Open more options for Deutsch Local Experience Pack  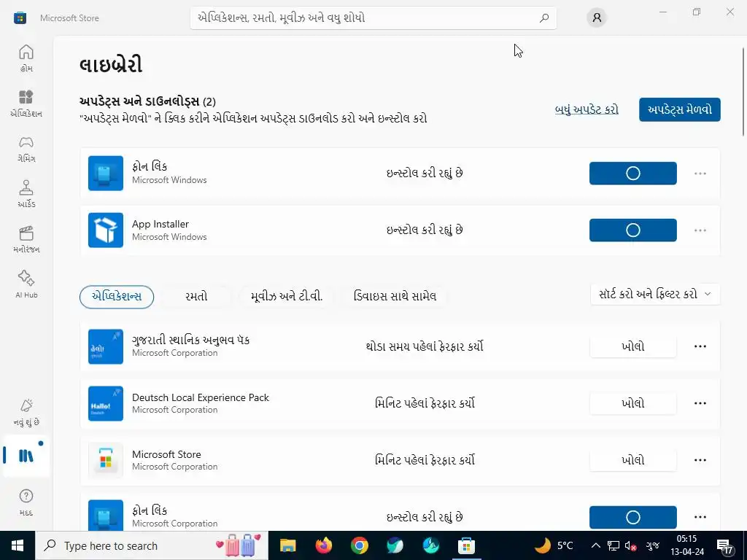pos(700,403)
